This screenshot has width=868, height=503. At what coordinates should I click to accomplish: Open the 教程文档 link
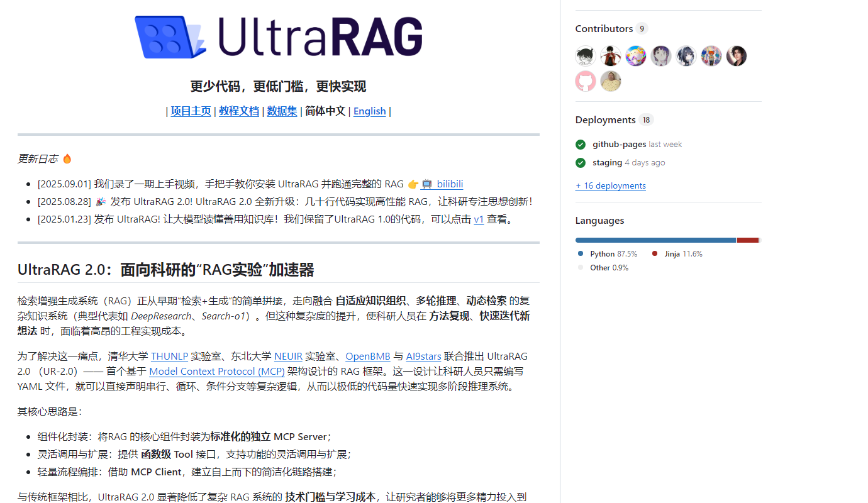(x=239, y=111)
